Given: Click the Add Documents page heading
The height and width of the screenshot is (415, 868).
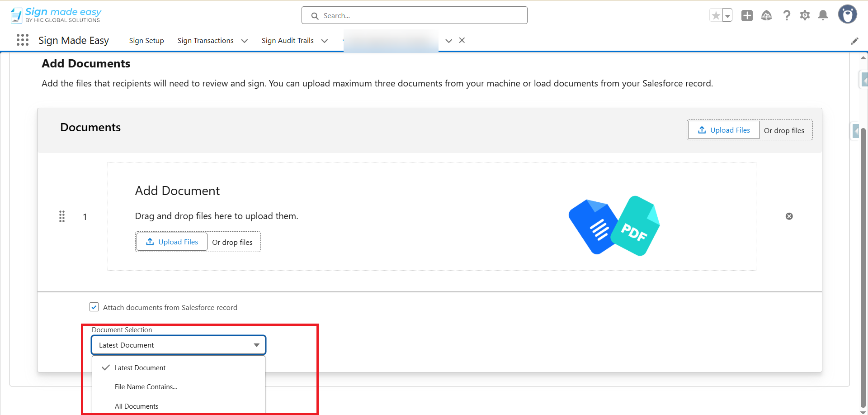Looking at the screenshot, I should coord(86,64).
